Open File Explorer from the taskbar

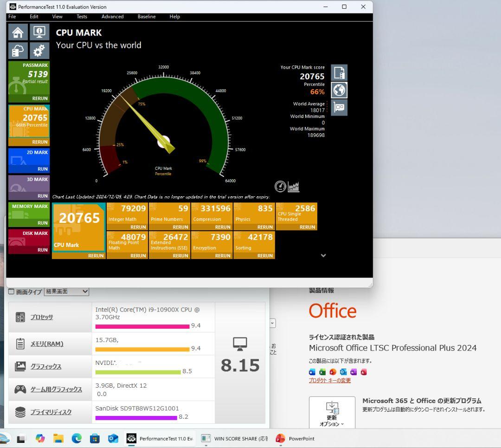click(x=58, y=438)
